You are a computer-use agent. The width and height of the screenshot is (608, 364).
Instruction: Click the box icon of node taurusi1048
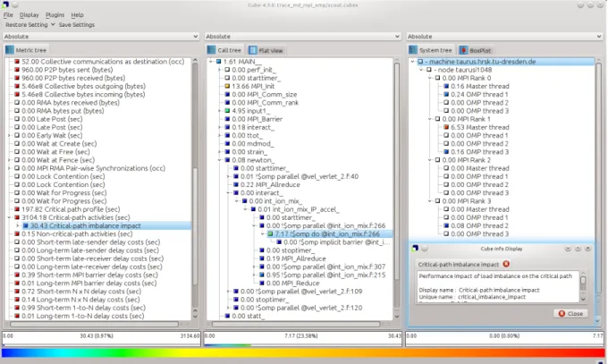coord(429,70)
